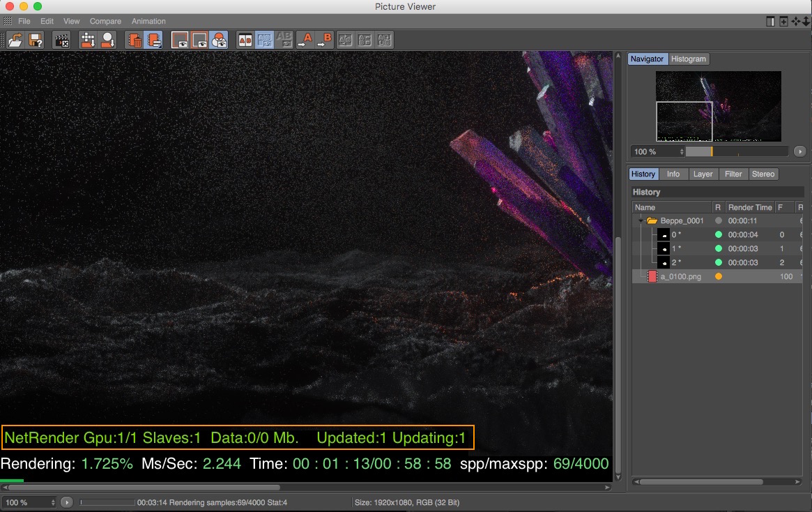Viewport: 812px width, 512px height.
Task: Click the grey status dot for Beppe_0001
Action: pyautogui.click(x=719, y=220)
